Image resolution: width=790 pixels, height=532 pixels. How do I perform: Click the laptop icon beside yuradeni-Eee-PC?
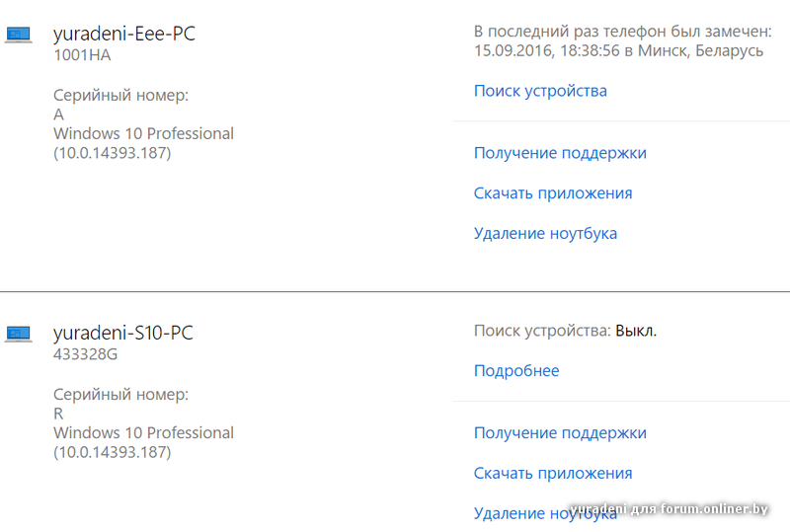point(18,36)
